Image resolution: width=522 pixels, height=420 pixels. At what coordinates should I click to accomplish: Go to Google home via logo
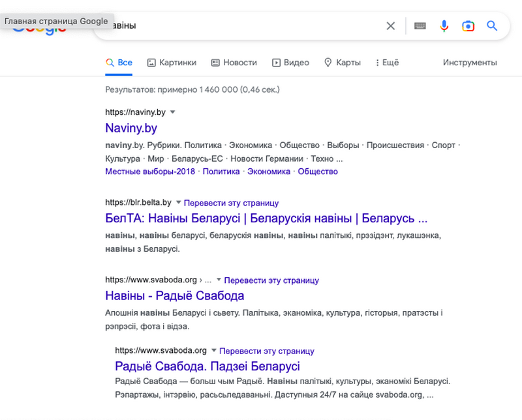(x=39, y=33)
